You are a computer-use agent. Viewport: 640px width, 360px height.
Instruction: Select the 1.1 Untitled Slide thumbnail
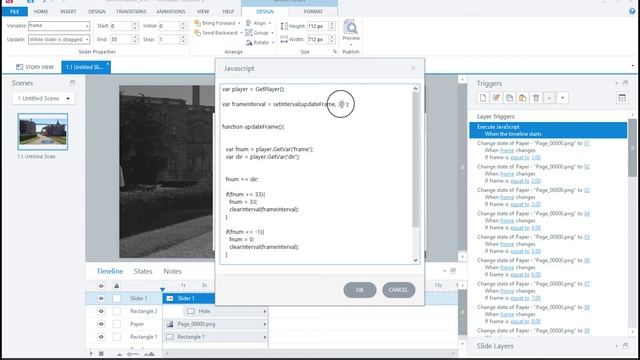pos(43,131)
